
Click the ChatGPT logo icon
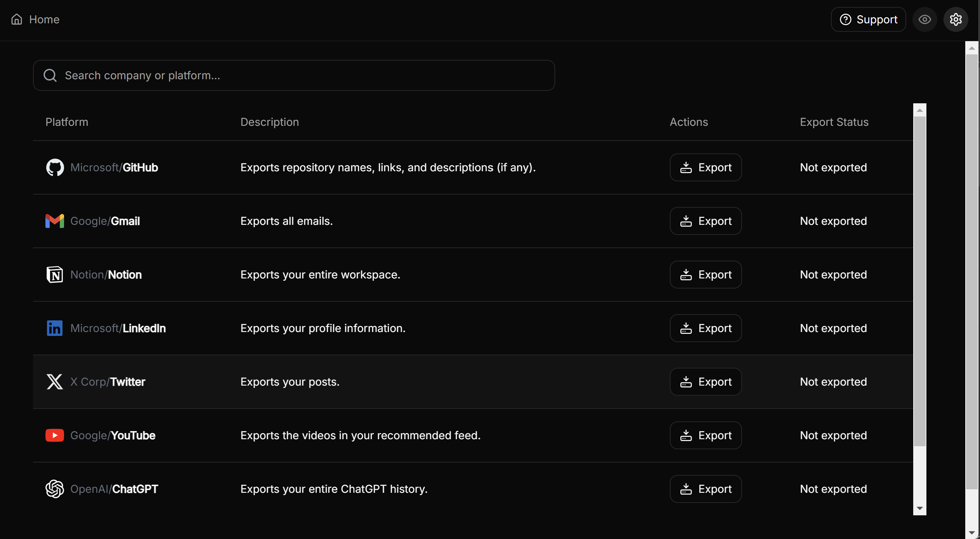coord(55,489)
